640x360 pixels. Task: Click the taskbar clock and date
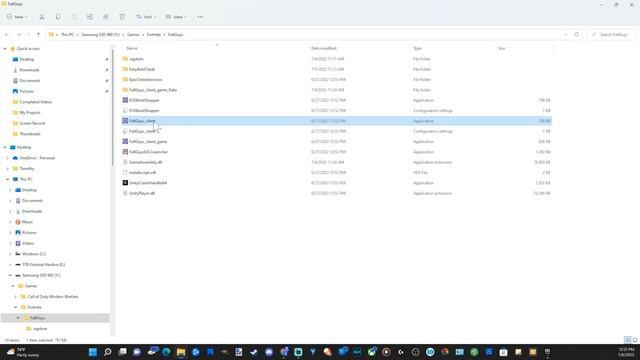click(x=626, y=352)
